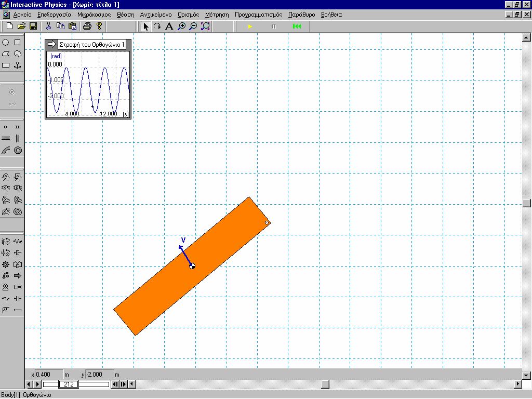Select the Curved polygon tool

pyautogui.click(x=17, y=54)
